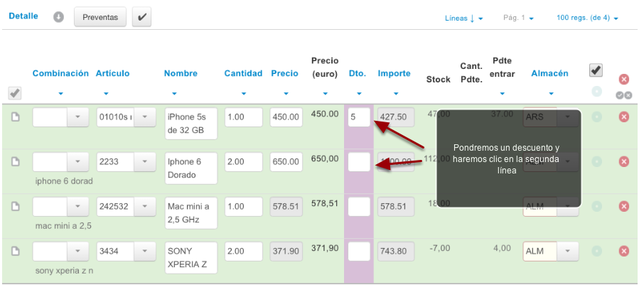Sort by the Precio column header
The width and height of the screenshot is (644, 285).
point(284,73)
